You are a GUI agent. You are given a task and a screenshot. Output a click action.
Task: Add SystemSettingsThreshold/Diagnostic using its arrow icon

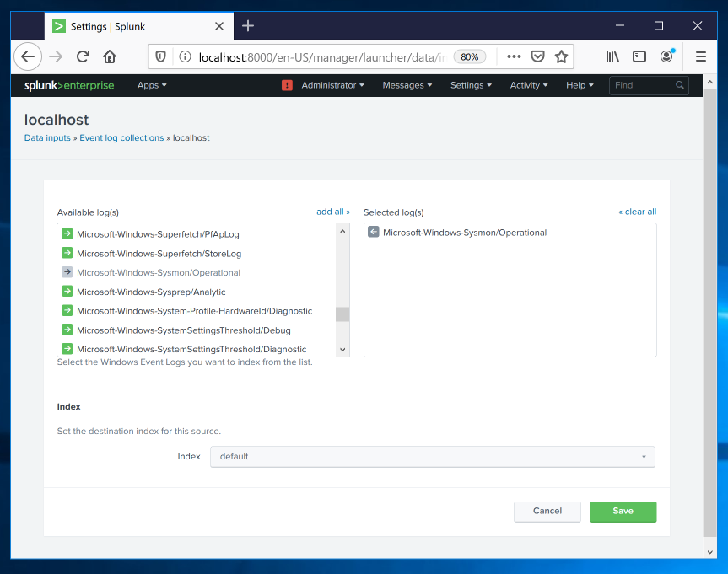pyautogui.click(x=67, y=348)
